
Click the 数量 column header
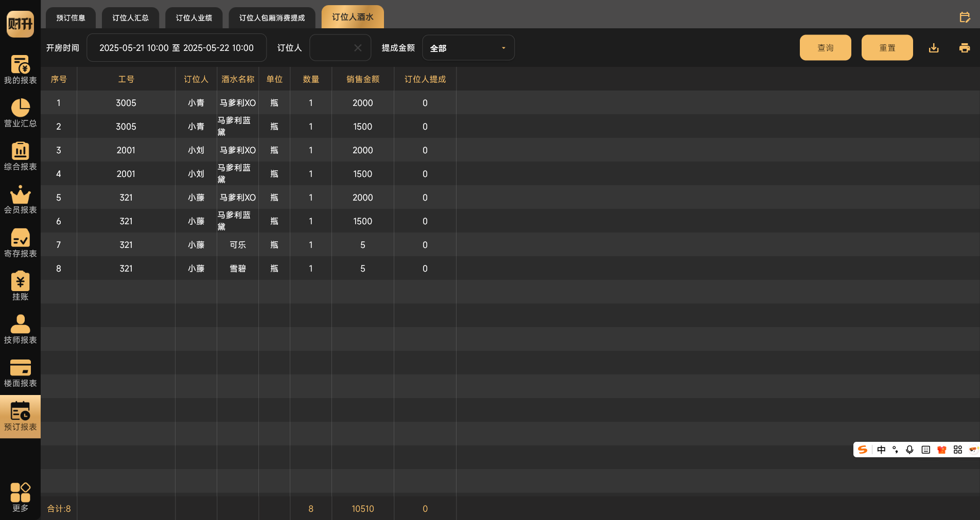coord(311,79)
